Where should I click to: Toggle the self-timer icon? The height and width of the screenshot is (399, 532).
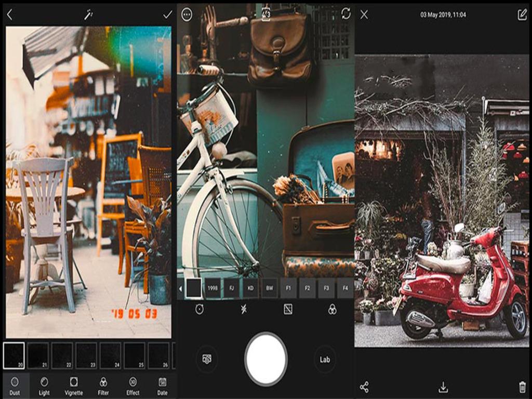tap(199, 310)
